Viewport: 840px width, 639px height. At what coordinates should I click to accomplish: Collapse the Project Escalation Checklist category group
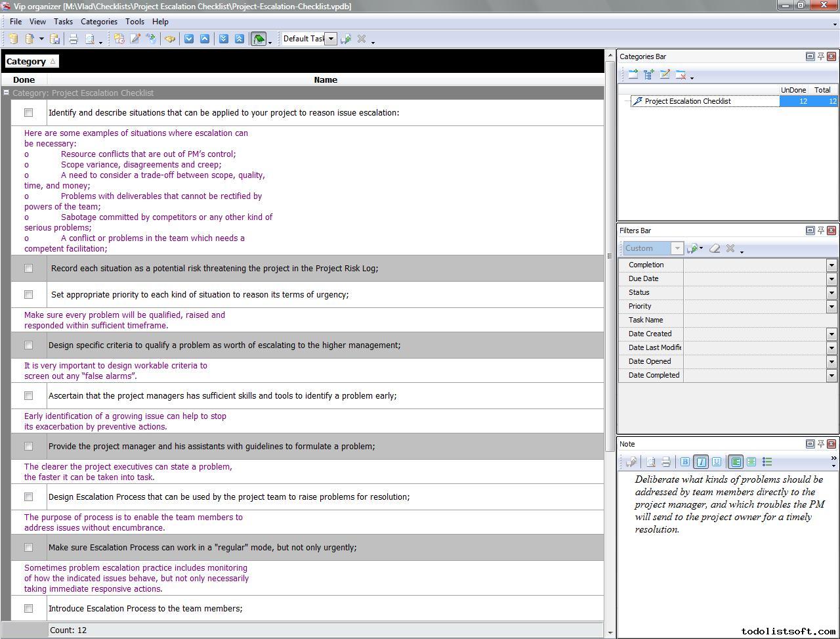[7, 93]
